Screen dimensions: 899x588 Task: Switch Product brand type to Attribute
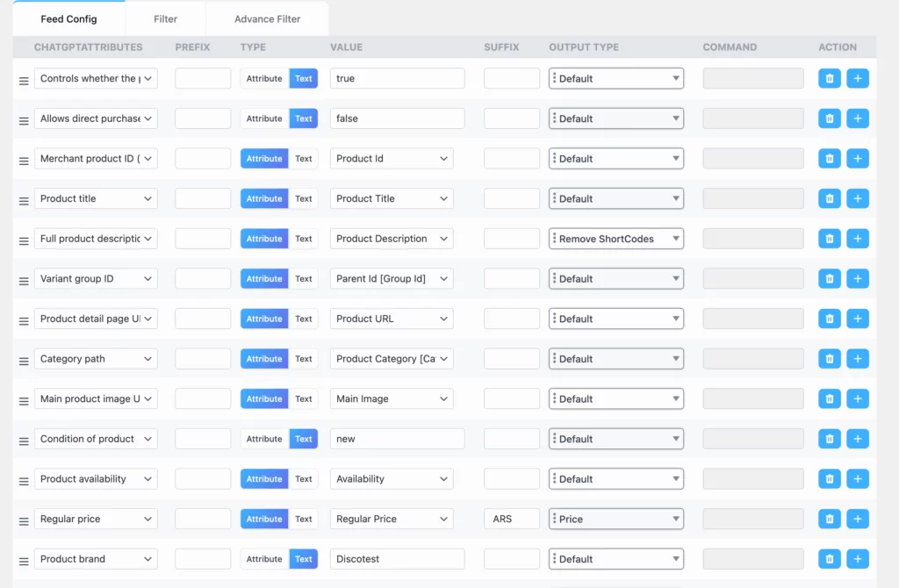(x=264, y=559)
